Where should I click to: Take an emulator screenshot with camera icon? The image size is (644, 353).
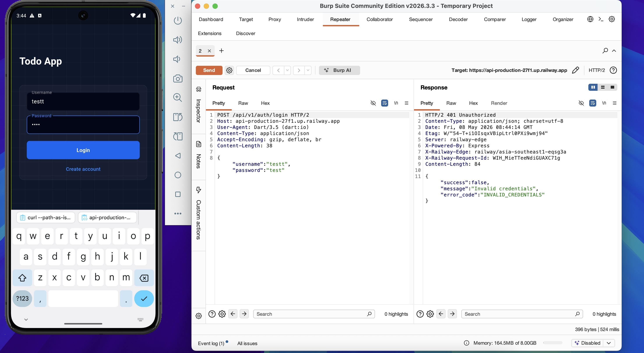click(x=178, y=78)
